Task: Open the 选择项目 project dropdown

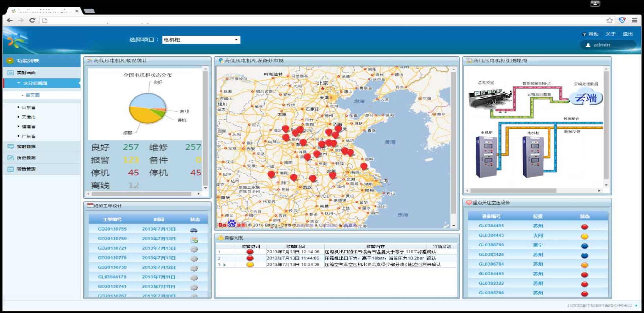Action: [201, 40]
